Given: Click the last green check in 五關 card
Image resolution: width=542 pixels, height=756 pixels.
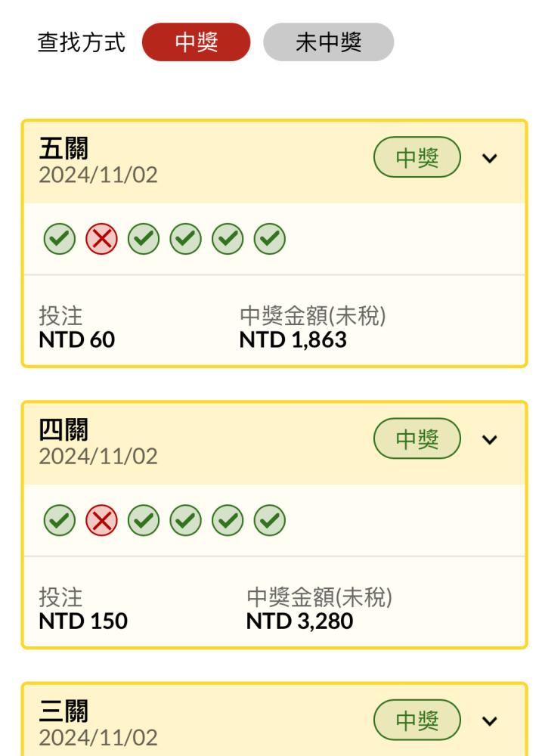Looking at the screenshot, I should click(270, 239).
